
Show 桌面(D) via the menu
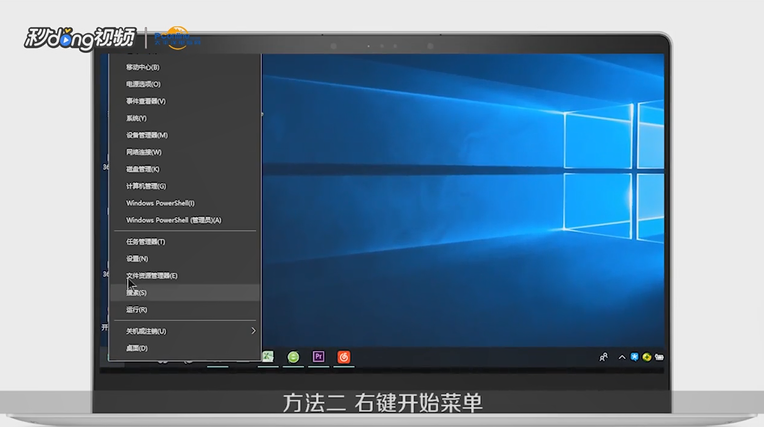click(185, 348)
